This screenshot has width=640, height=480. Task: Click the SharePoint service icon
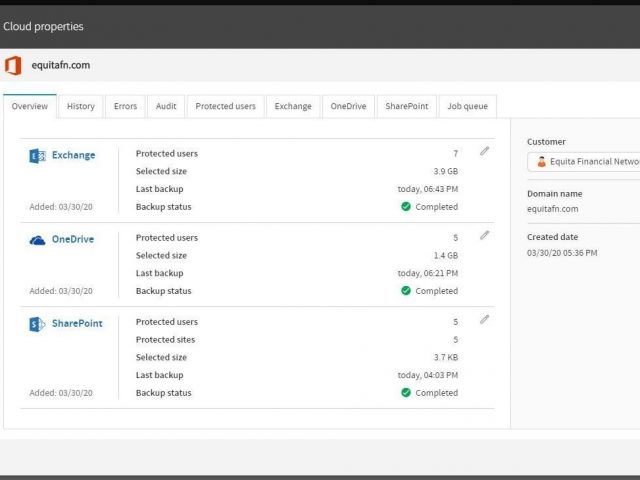(38, 324)
